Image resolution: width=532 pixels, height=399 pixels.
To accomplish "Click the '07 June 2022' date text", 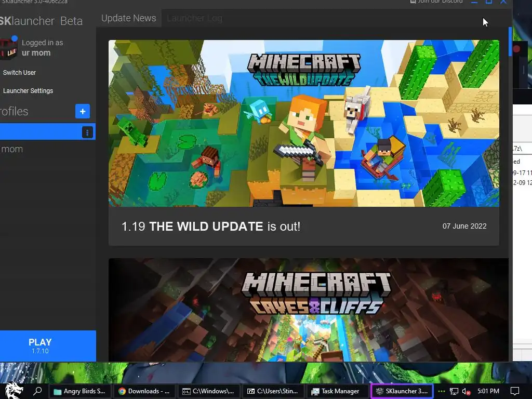I will pos(464,226).
